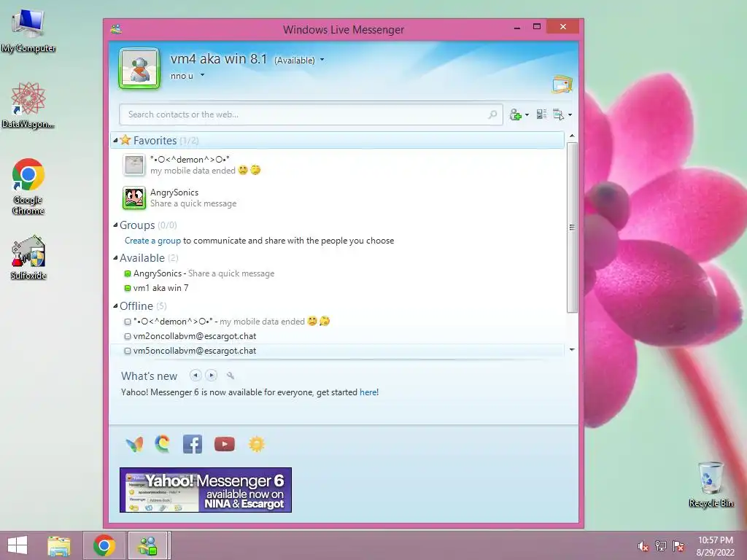Select AngrySonics in Favorites
The height and width of the screenshot is (560, 747).
coord(337,198)
